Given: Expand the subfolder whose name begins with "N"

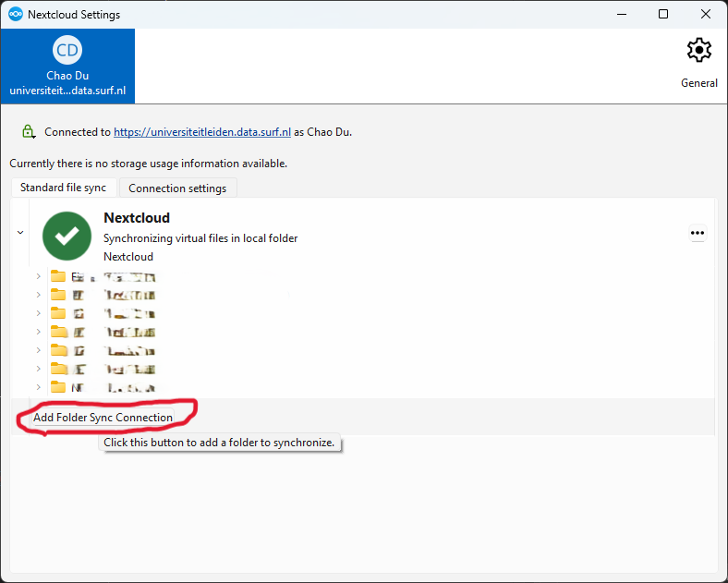Looking at the screenshot, I should tap(39, 387).
